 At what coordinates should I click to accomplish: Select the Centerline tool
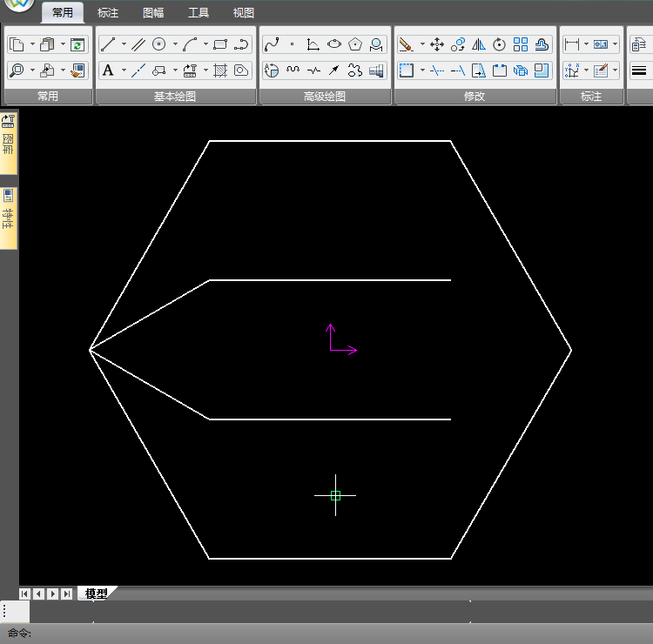(x=138, y=70)
